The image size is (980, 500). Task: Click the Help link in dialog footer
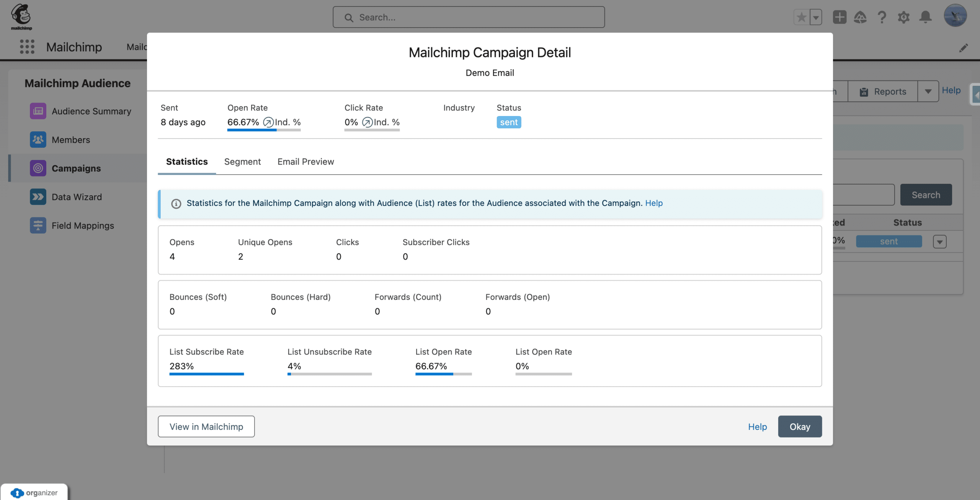point(757,426)
